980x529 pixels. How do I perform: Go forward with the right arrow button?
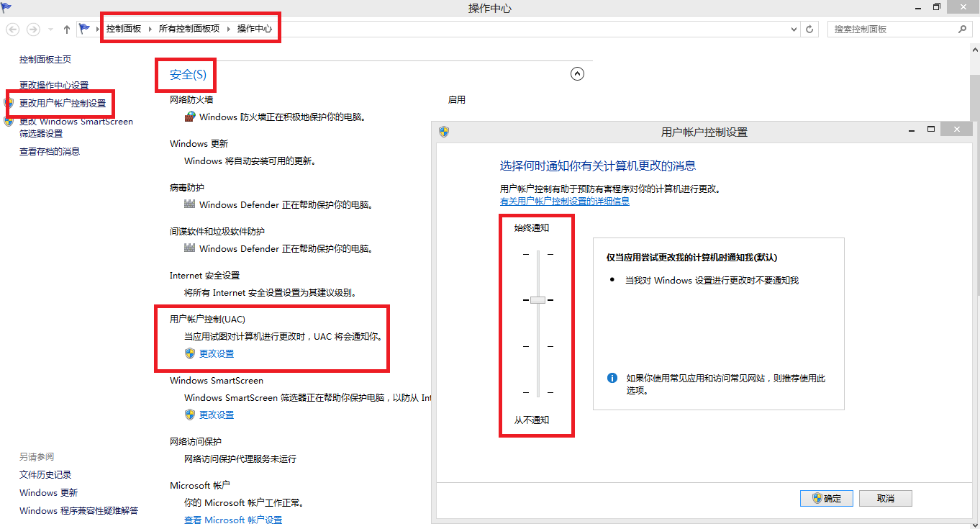tap(33, 30)
